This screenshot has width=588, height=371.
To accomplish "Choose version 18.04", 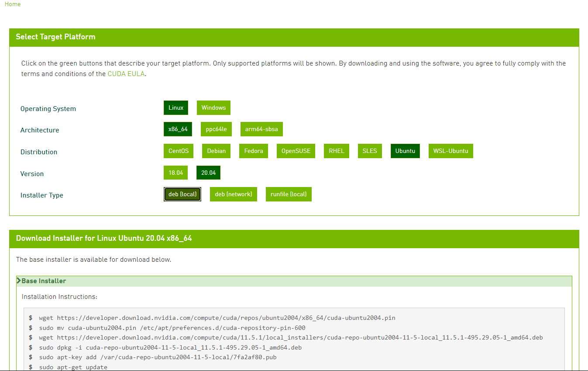I will 175,173.
